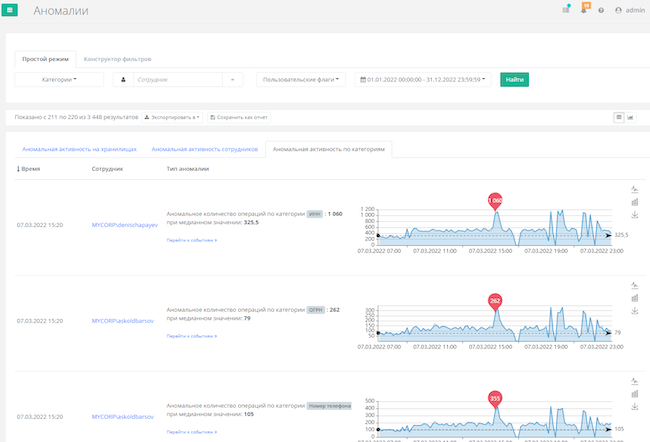Switch first chart to bar type
650x442 pixels.
coord(635,202)
